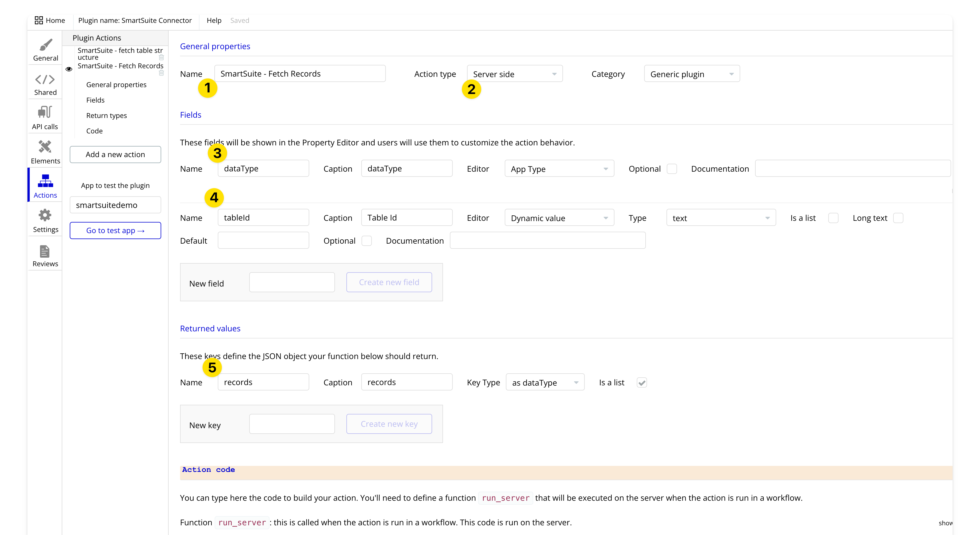This screenshot has height=535, width=980.
Task: Click the Settings gear icon
Action: (x=45, y=215)
